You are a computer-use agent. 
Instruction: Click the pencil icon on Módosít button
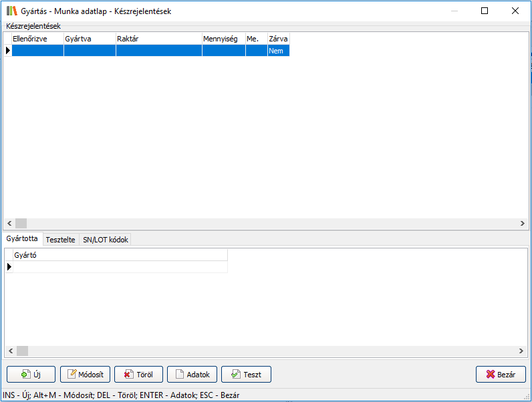(72, 375)
